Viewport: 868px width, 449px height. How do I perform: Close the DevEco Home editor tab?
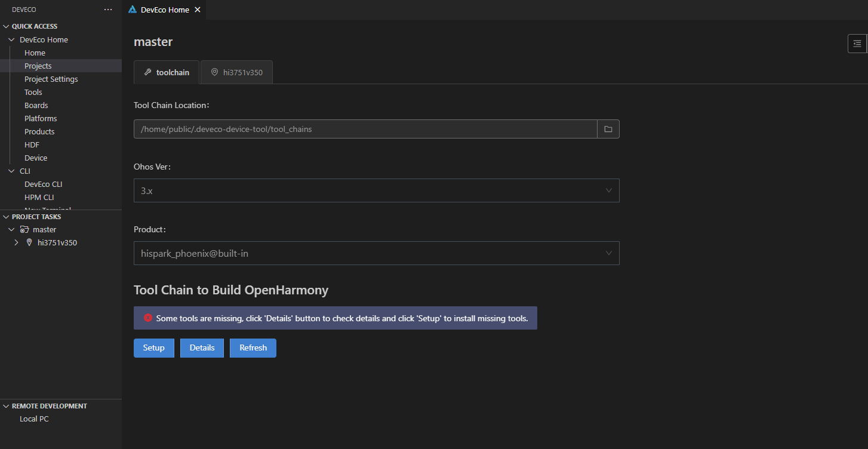tap(198, 10)
